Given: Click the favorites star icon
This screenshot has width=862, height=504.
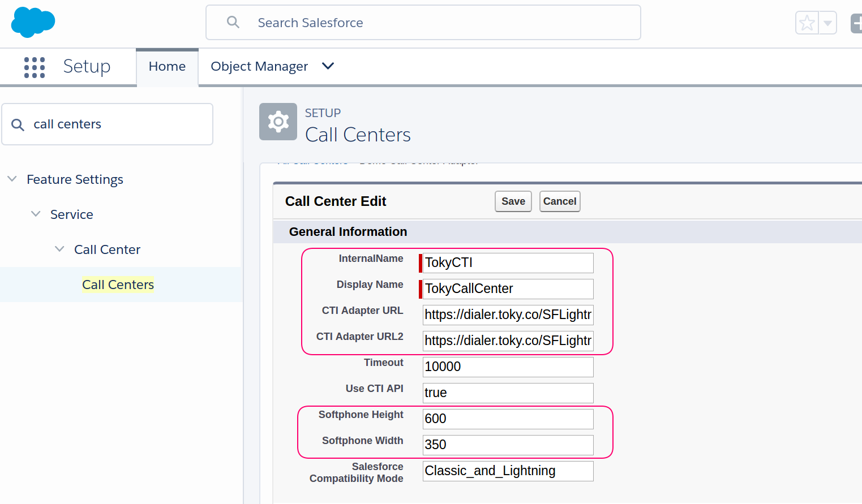Looking at the screenshot, I should (807, 23).
